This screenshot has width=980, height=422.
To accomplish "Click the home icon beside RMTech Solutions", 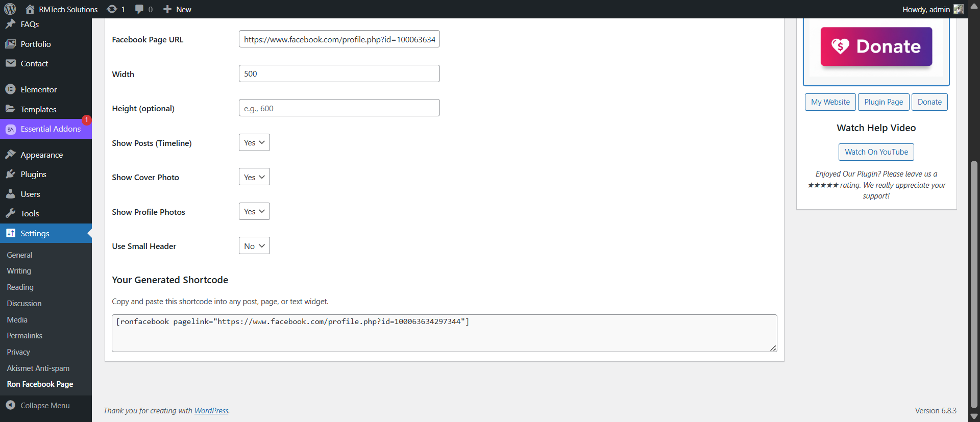I will [30, 9].
